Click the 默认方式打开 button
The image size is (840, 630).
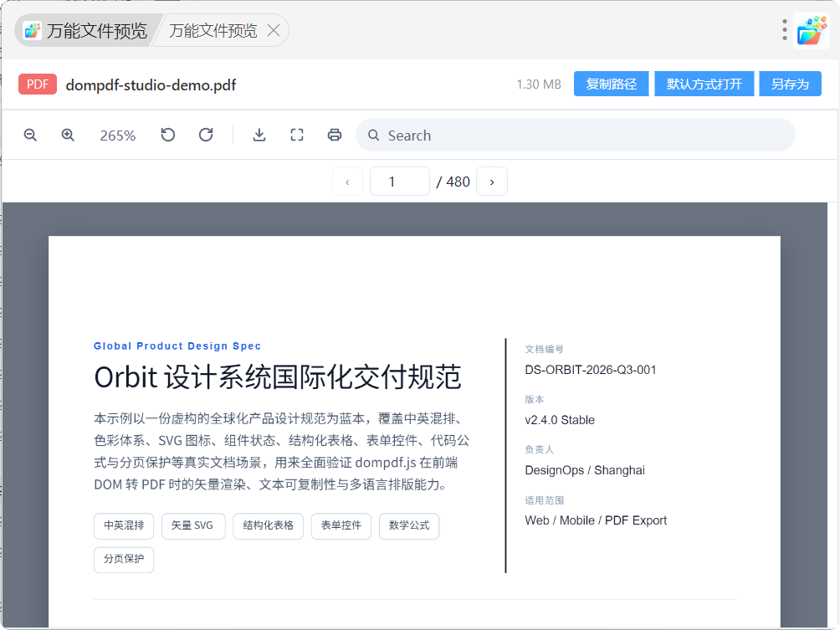click(704, 85)
